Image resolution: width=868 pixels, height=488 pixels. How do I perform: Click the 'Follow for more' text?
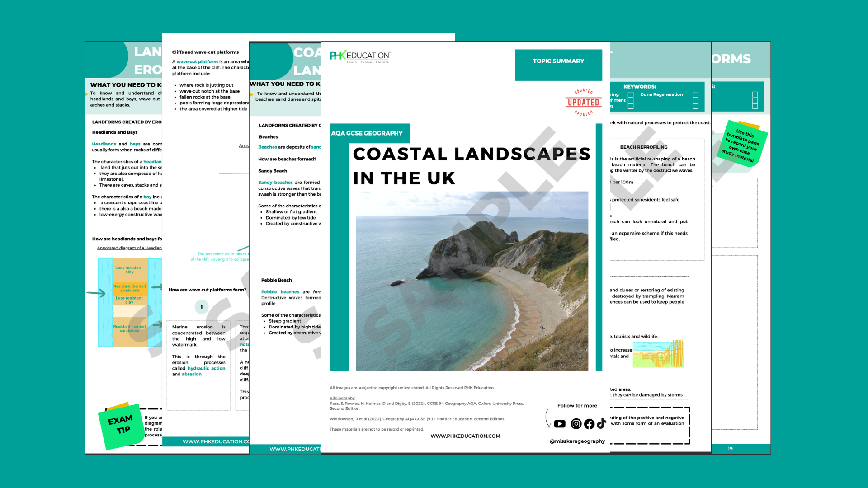[577, 406]
